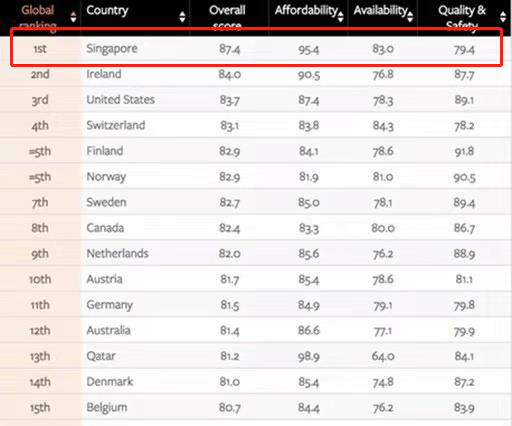Screen dimensions: 512x426
Task: Toggle the Availability sort arrows
Action: coord(410,17)
